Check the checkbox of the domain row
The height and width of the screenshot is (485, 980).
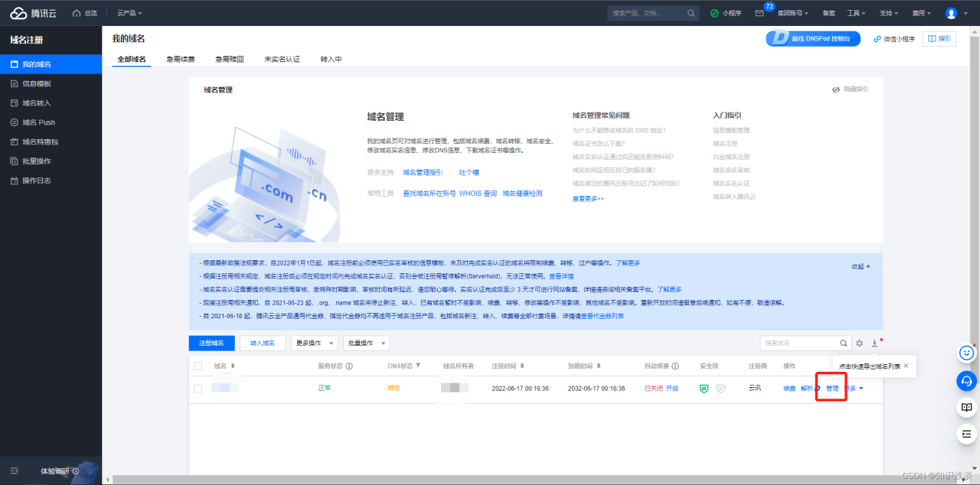tap(197, 388)
